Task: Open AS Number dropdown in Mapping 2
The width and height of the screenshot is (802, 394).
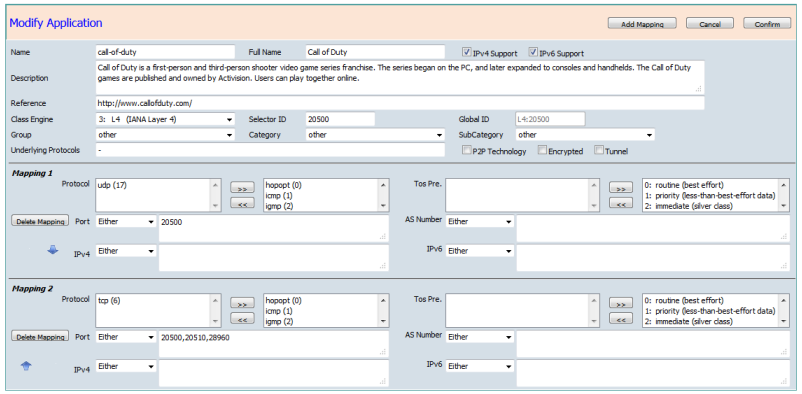Action: click(x=479, y=337)
